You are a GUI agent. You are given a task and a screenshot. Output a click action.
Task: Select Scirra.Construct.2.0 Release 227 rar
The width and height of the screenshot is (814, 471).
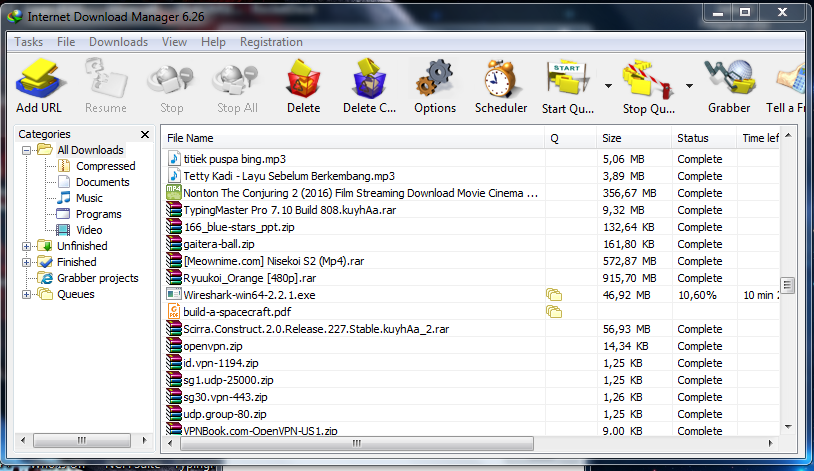pyautogui.click(x=470, y=329)
